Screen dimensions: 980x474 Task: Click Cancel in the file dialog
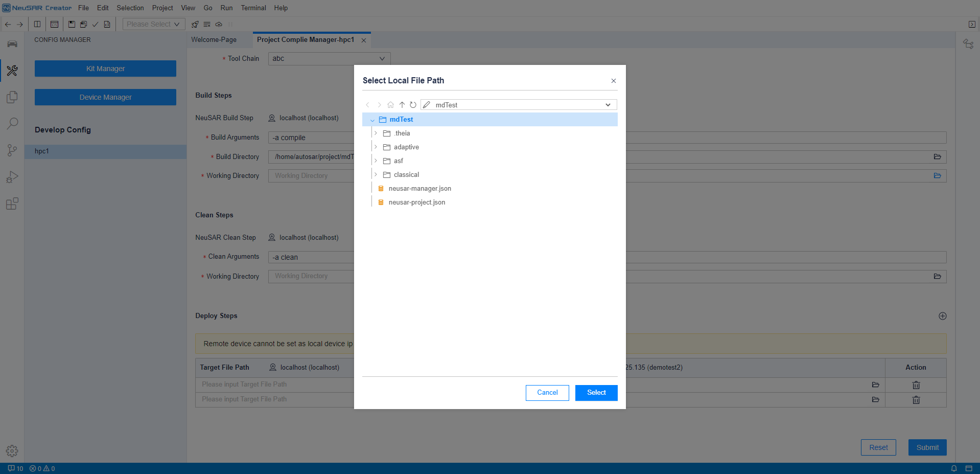[x=547, y=393]
